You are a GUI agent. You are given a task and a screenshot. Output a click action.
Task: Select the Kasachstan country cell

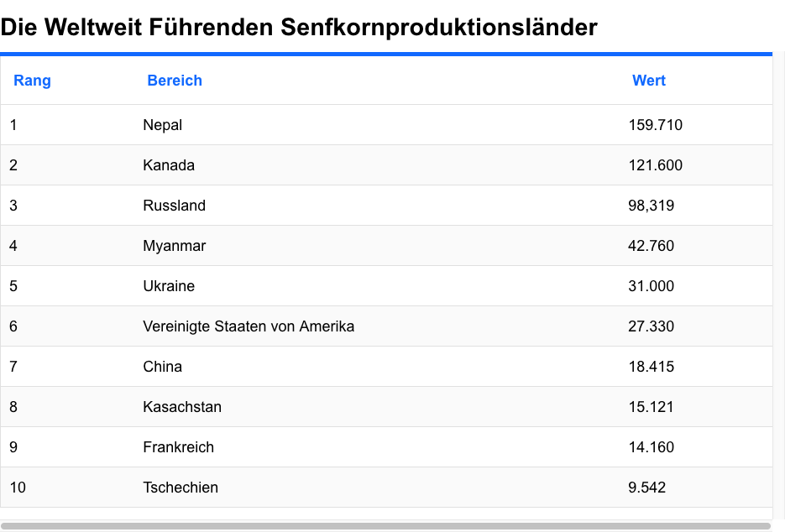coord(182,407)
